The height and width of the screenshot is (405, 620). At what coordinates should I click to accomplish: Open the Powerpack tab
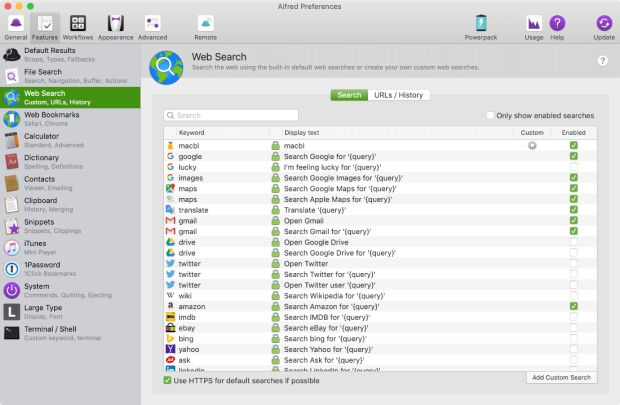pyautogui.click(x=481, y=28)
